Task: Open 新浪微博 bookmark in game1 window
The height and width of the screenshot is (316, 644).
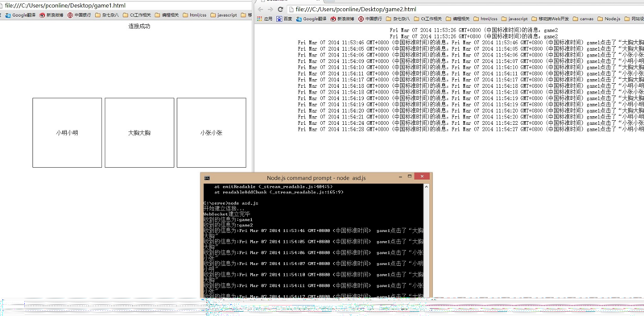Action: (x=52, y=15)
